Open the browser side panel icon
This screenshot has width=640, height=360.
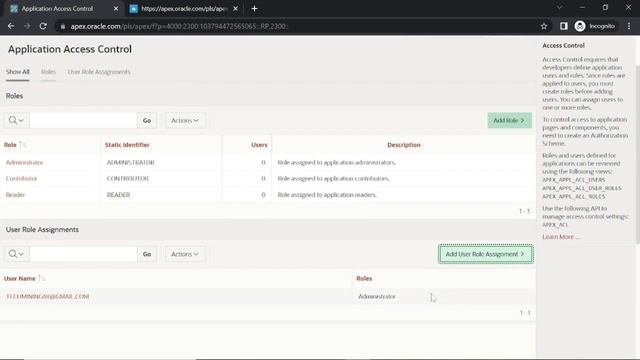click(564, 26)
